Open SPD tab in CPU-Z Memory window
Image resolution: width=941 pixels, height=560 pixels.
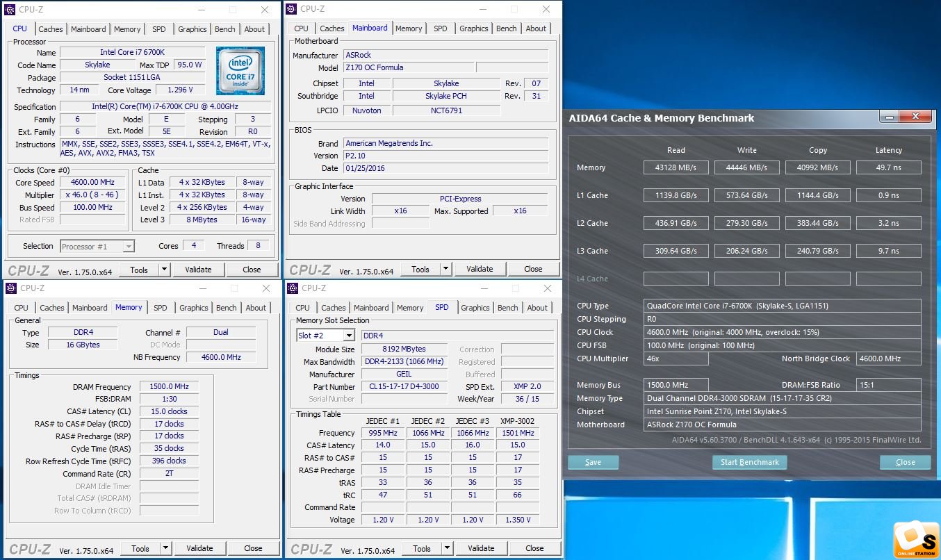(x=161, y=308)
